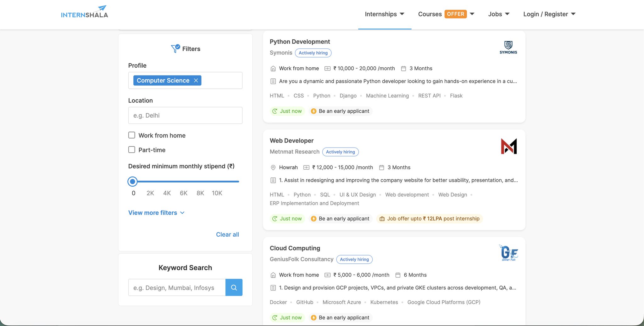Expand View more filters

coord(156,213)
